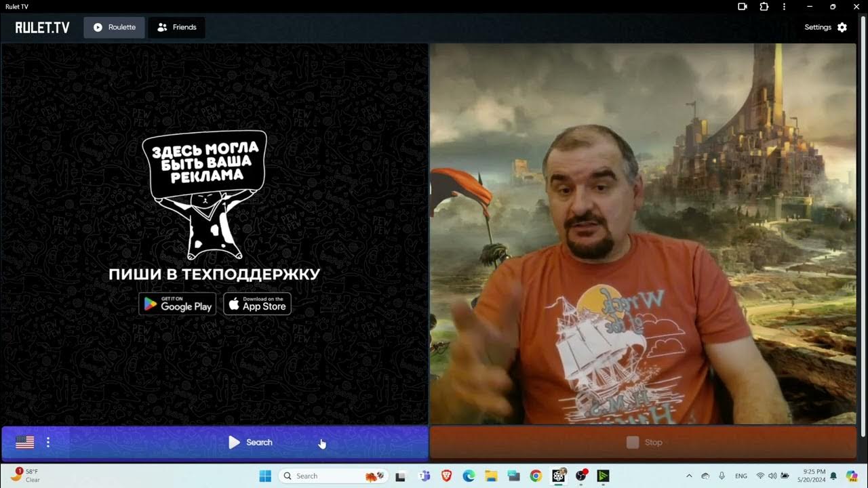868x488 pixels.
Task: Click the active Rulet TV taskbar icon
Action: (559, 476)
